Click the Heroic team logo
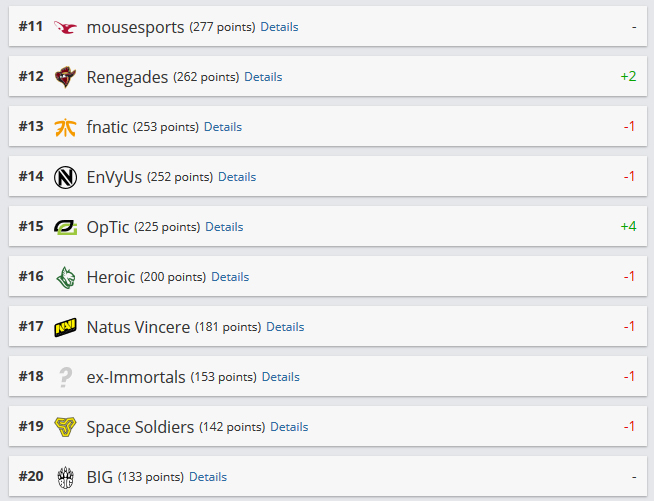Screen dimensions: 654x501 [66, 277]
